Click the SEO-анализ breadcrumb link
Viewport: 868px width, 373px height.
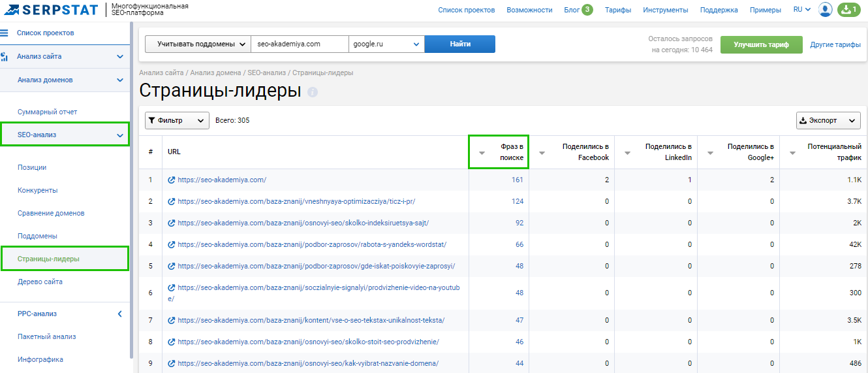(x=266, y=73)
